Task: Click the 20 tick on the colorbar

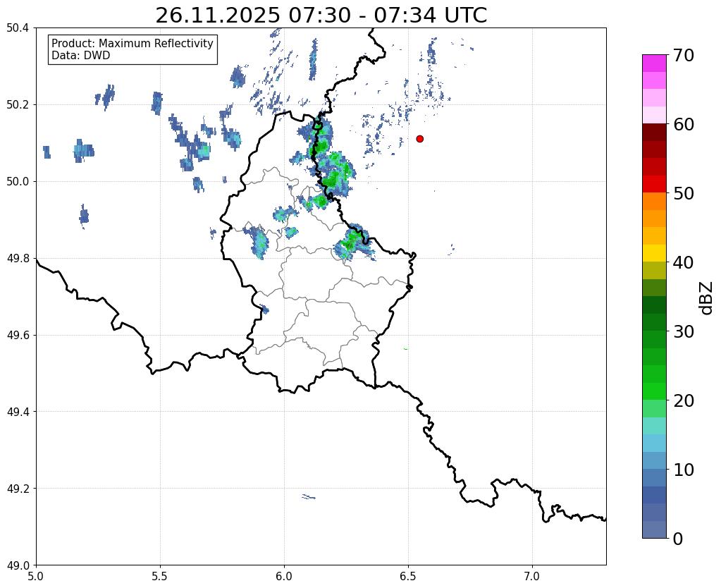Action: coord(684,400)
